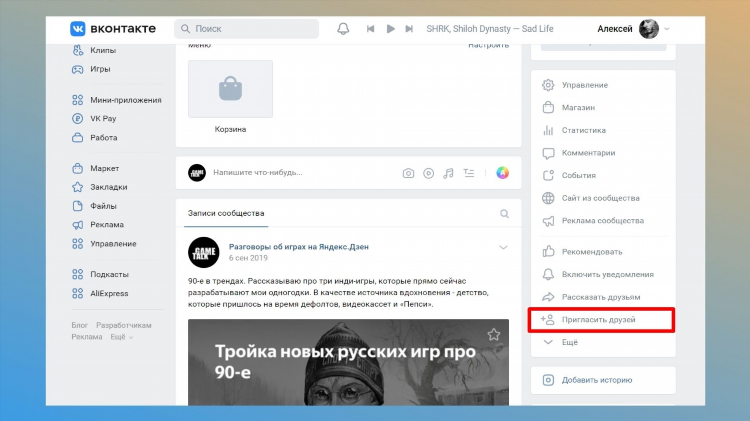Viewport: 750px width, 421px height.
Task: Skip to the previous music track
Action: [x=370, y=29]
